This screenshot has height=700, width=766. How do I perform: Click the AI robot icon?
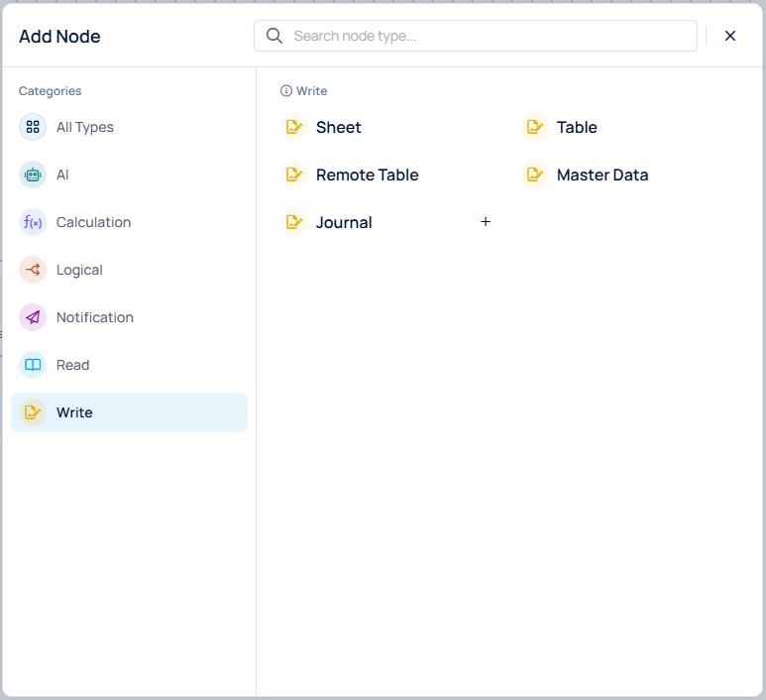(33, 175)
